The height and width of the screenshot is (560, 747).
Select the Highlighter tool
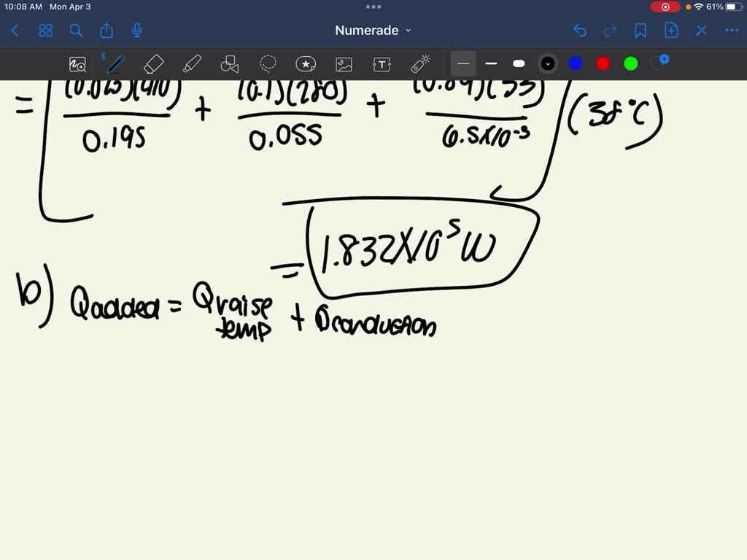pos(192,64)
